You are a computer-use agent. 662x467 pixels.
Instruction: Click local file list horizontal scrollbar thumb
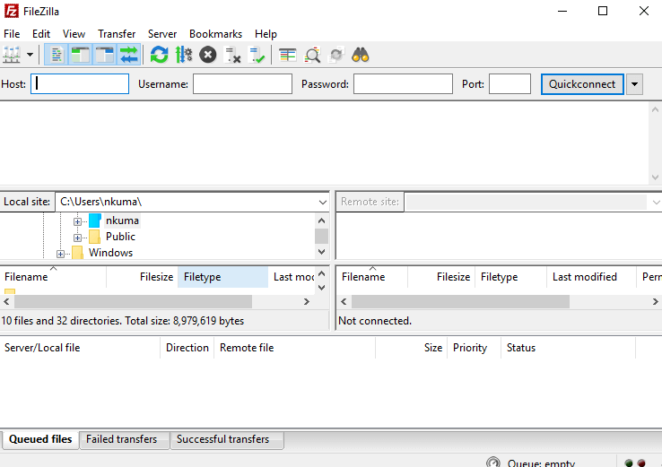point(133,301)
